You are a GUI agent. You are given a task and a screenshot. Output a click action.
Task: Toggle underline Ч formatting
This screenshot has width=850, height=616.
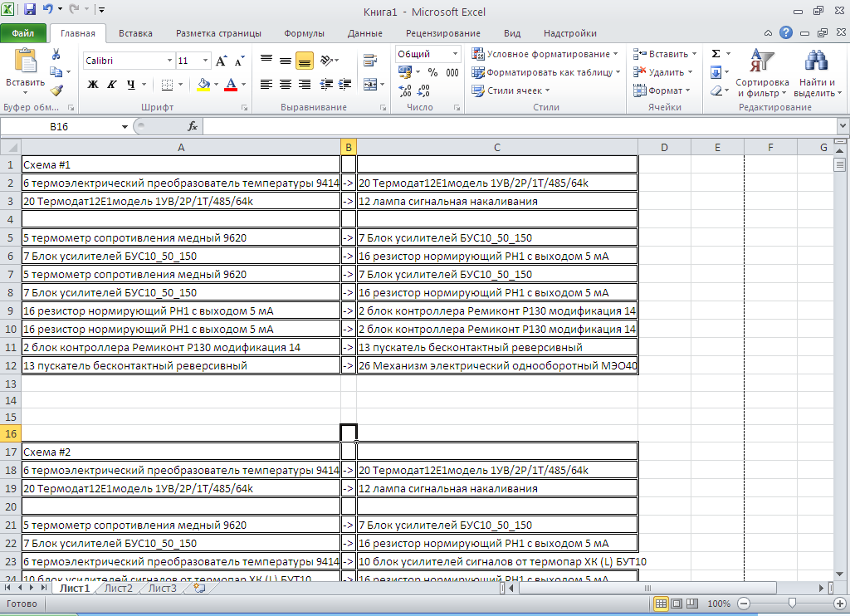(130, 84)
